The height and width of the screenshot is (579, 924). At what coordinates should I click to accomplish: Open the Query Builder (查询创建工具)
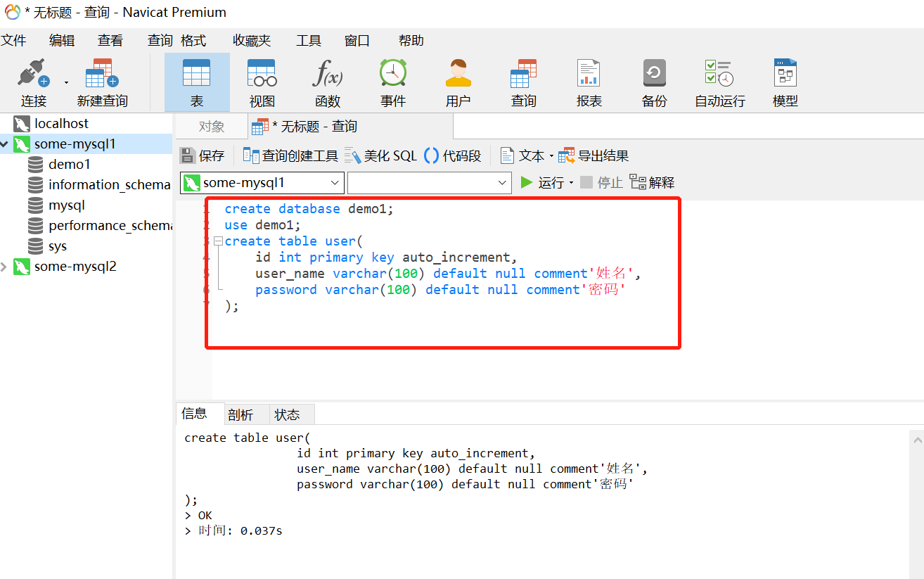click(x=290, y=155)
